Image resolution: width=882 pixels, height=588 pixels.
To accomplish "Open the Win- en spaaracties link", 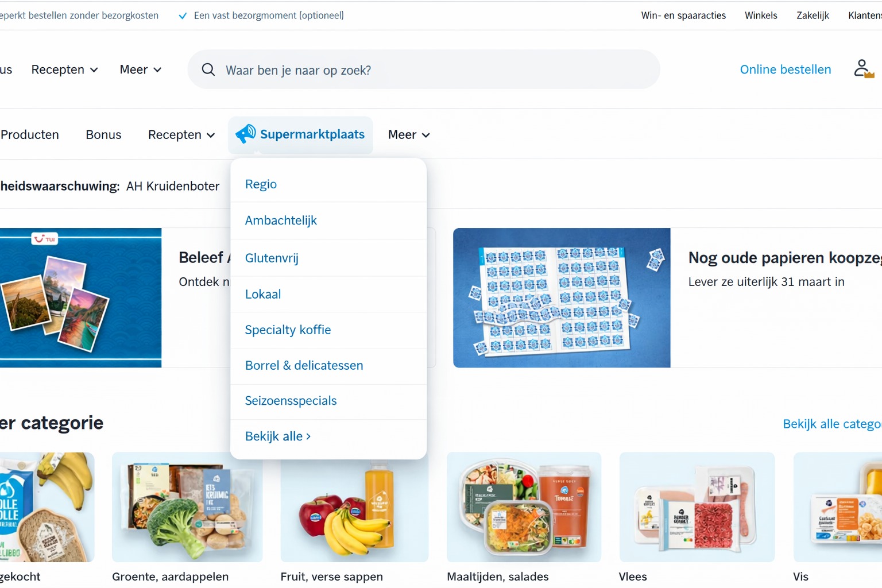I will (683, 16).
